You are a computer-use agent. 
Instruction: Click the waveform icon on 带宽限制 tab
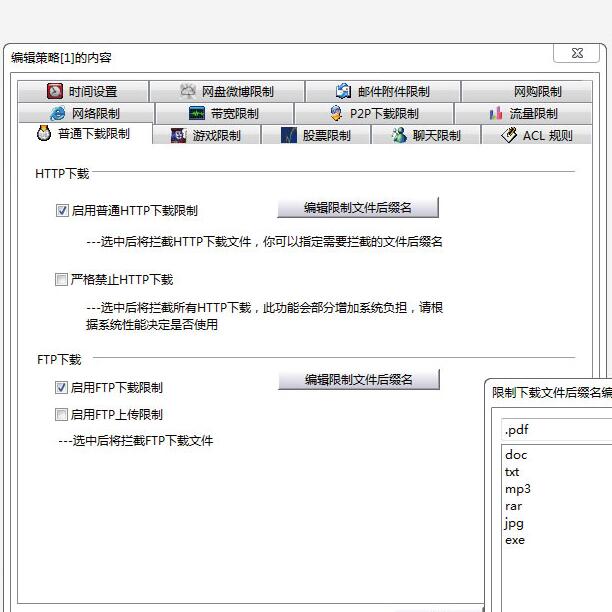coord(197,113)
